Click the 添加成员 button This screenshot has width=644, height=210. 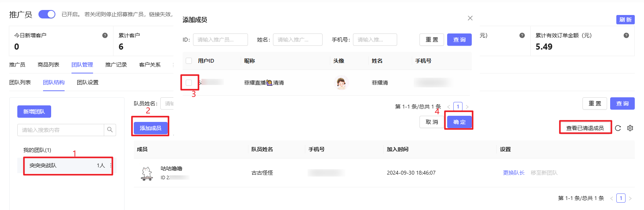point(150,128)
